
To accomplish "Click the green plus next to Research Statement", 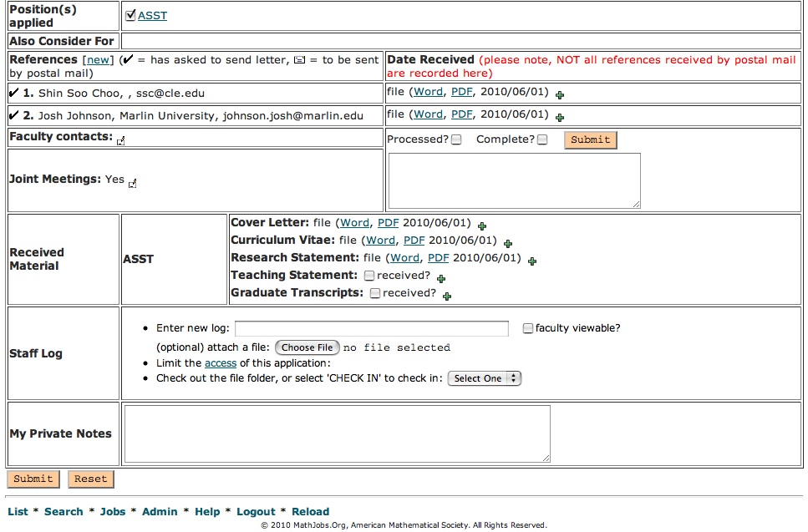I will [532, 261].
